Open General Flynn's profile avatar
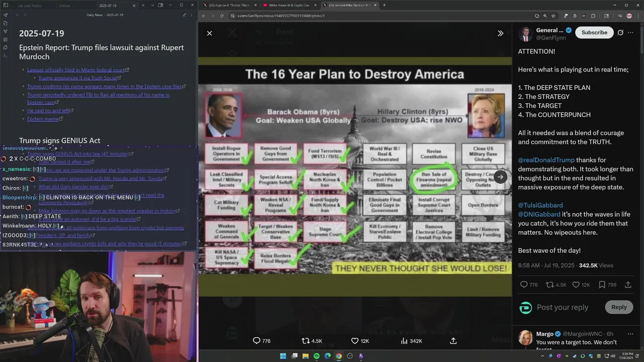This screenshot has width=644, height=362. (x=525, y=34)
